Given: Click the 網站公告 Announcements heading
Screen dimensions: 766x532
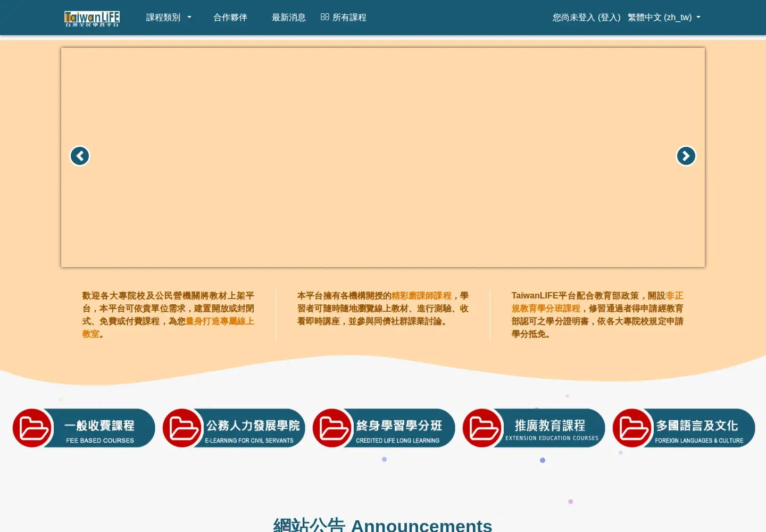Looking at the screenshot, I should (382, 525).
